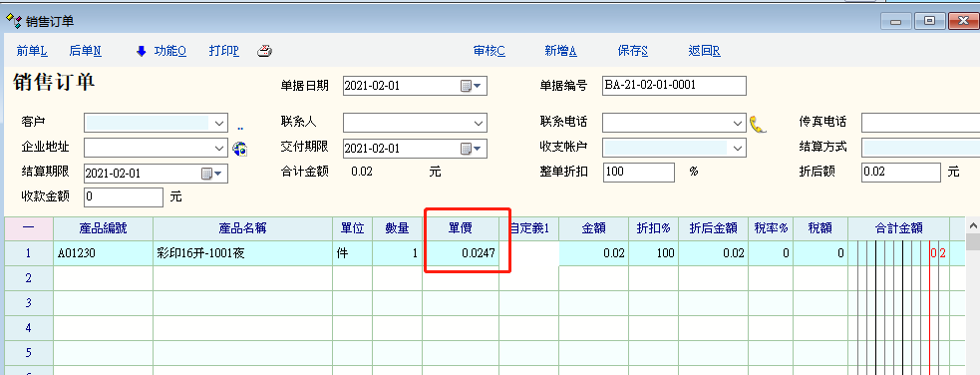This screenshot has width=980, height=375.
Task: Click the two-dot lookup icon beside 客户
Action: click(240, 128)
